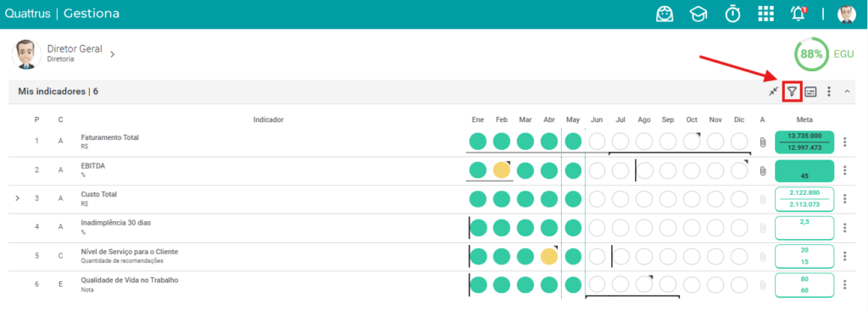Open the graduation cap training icon
This screenshot has width=868, height=311.
point(698,14)
